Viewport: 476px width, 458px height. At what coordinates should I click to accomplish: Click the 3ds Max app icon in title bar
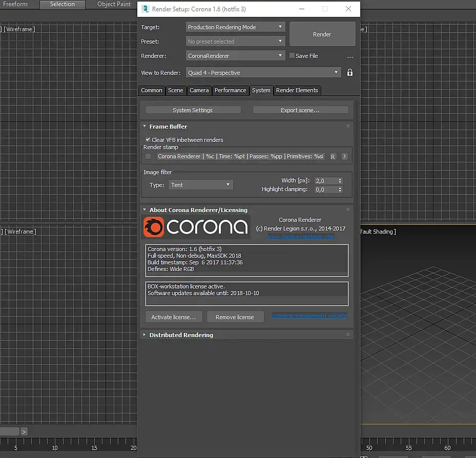(146, 9)
